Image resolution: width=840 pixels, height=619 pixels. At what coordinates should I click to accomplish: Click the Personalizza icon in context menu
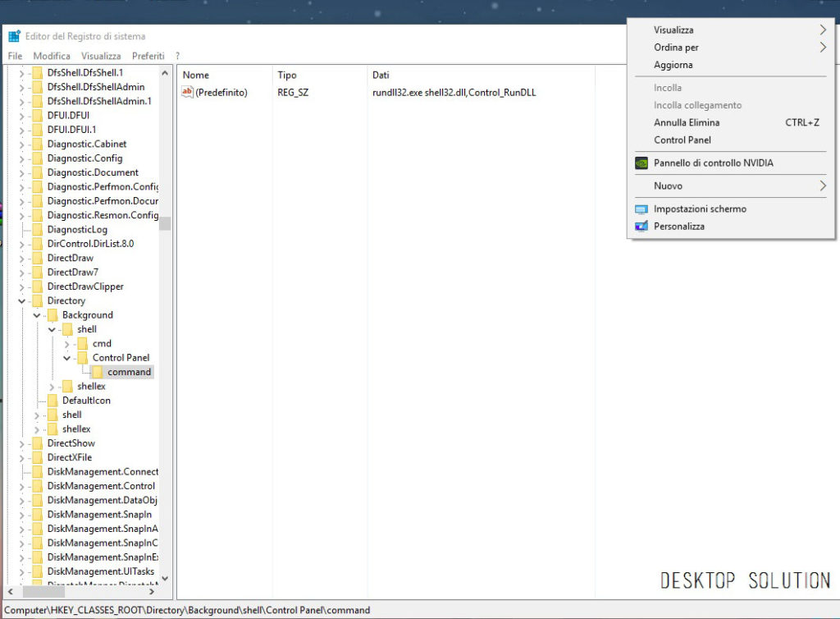click(x=641, y=227)
